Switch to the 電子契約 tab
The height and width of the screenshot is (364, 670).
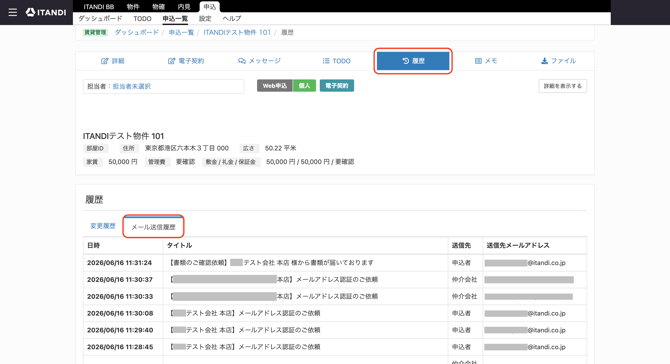pyautogui.click(x=186, y=61)
